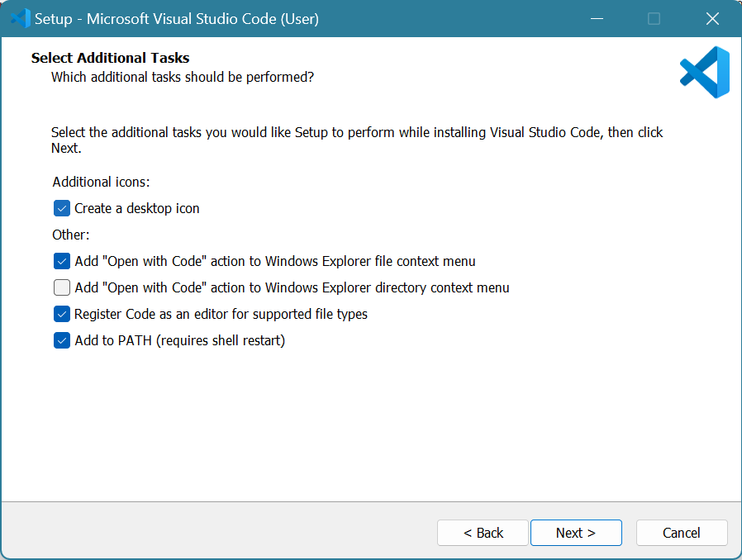
Task: Click the "Select Additional Tasks" heading
Action: tap(110, 58)
